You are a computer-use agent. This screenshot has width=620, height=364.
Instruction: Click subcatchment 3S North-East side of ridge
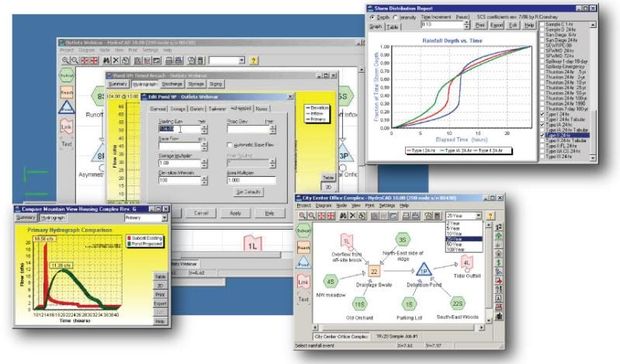[403, 240]
